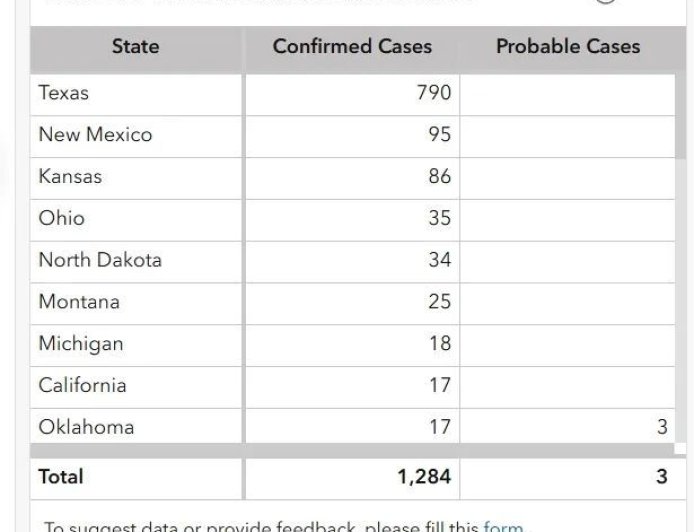Image resolution: width=694 pixels, height=532 pixels.
Task: Click the Kansas state cell
Action: pyautogui.click(x=70, y=177)
